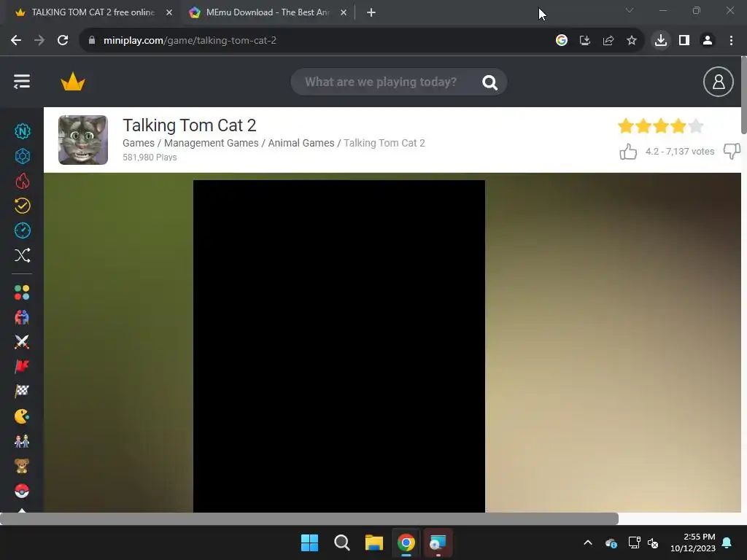
Task: Open the Pokeball sidebar icon
Action: click(22, 491)
